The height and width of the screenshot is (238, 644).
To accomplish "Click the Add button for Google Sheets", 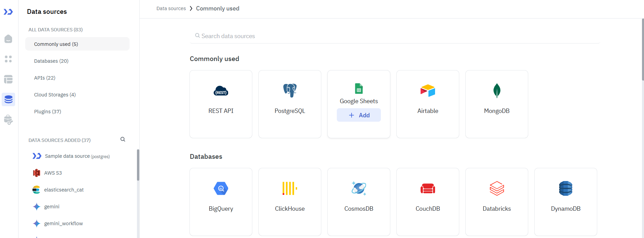I will tap(359, 115).
